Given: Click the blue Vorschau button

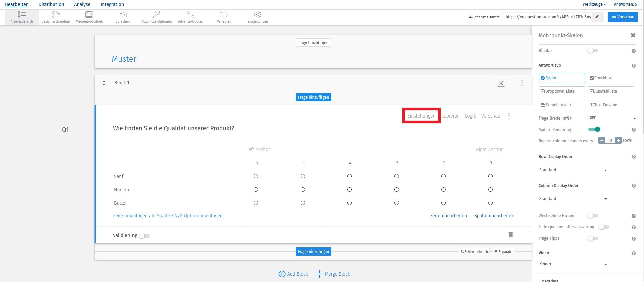Looking at the screenshot, I should point(622,17).
